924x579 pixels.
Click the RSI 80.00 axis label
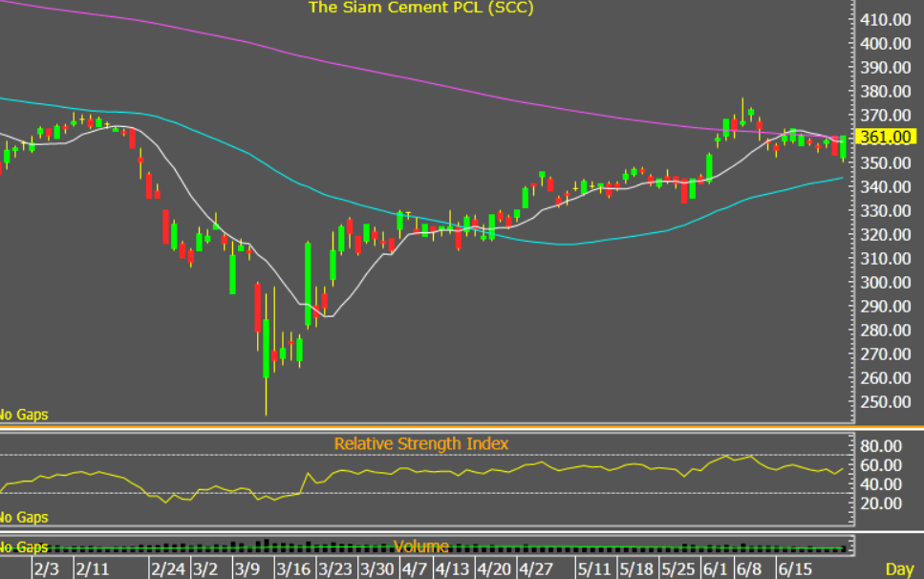[881, 446]
